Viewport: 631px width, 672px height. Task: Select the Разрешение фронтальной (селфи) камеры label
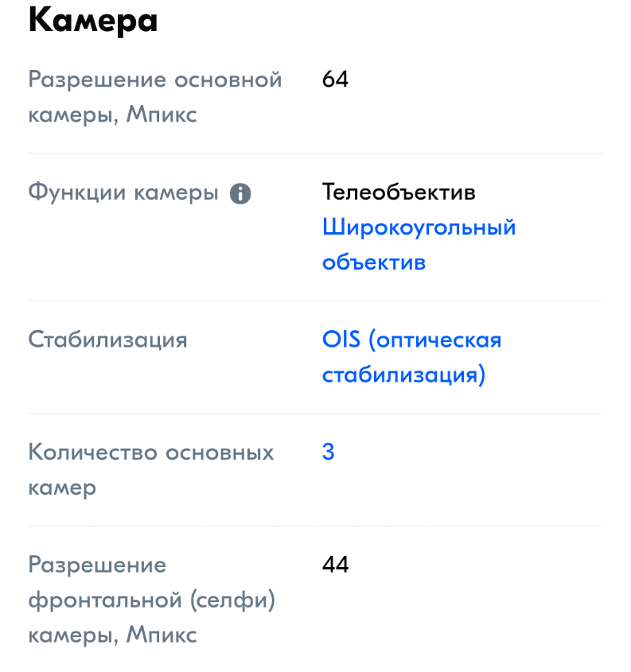tap(151, 600)
